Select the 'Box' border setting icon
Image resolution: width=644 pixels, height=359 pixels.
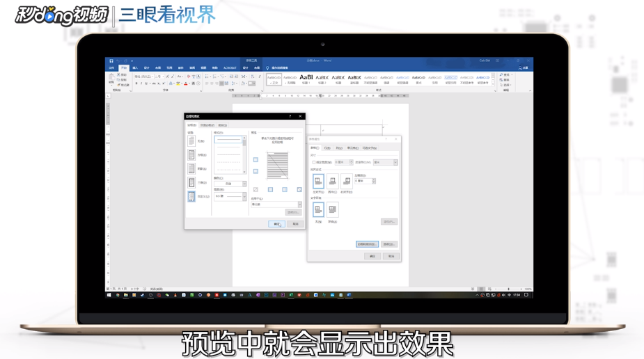point(191,154)
